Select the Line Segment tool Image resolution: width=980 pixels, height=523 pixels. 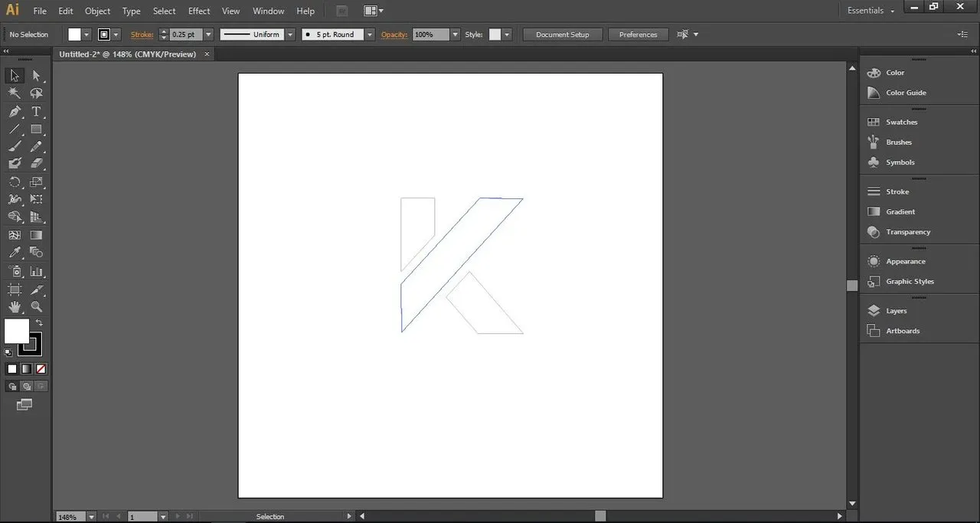[x=15, y=129]
